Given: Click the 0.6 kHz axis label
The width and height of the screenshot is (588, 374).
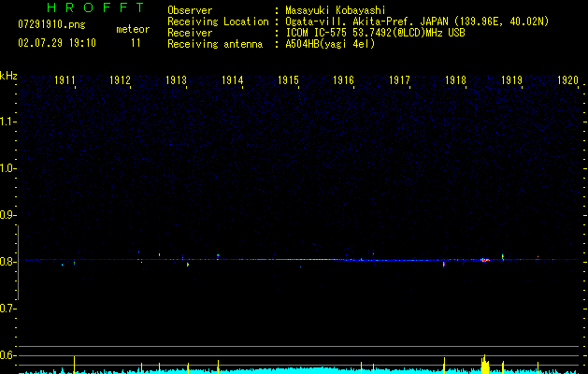Looking at the screenshot, I should pos(7,355).
